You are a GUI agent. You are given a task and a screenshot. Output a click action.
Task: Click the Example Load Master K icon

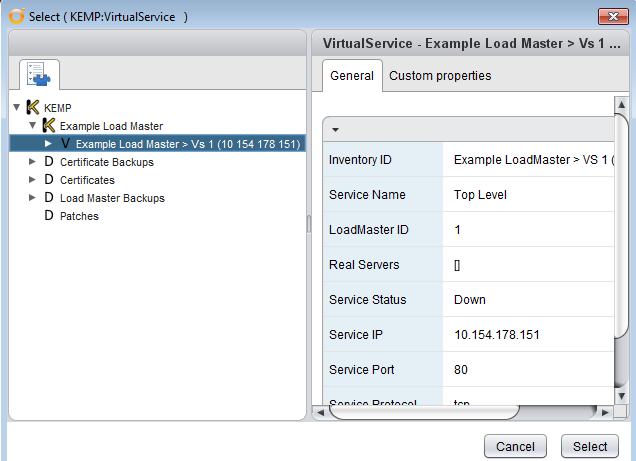click(49, 126)
